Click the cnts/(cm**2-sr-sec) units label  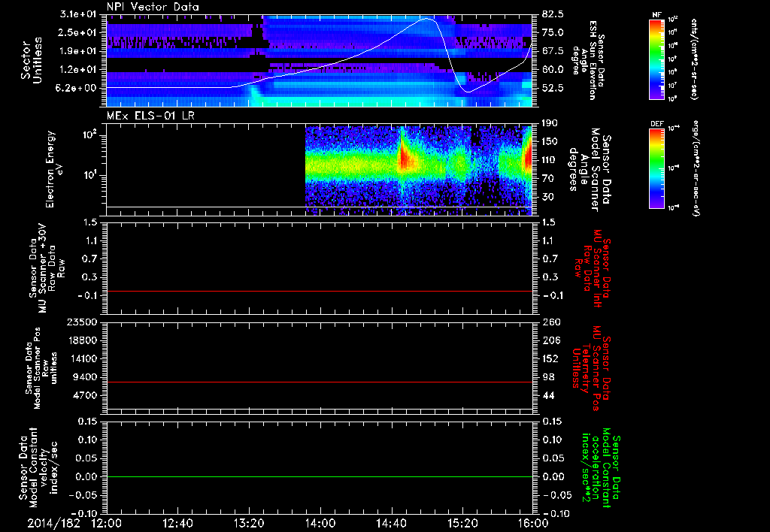pos(693,59)
